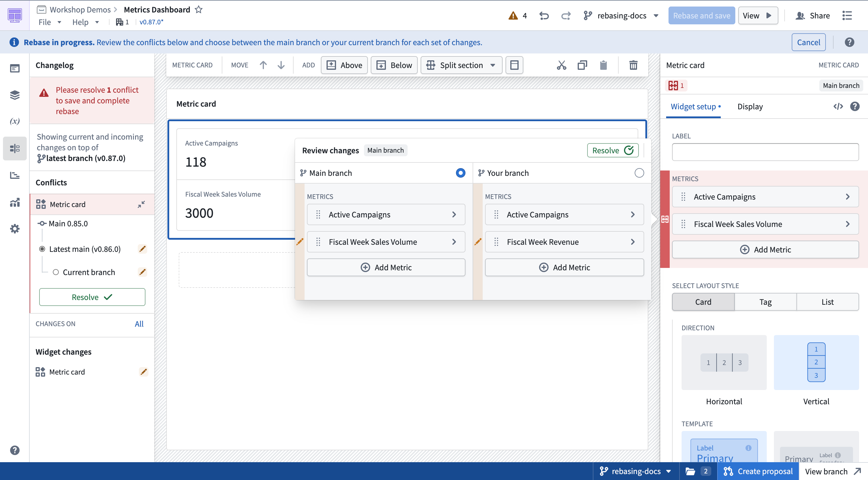Screen dimensions: 868x480
Task: Move the metric card up
Action: coord(263,65)
